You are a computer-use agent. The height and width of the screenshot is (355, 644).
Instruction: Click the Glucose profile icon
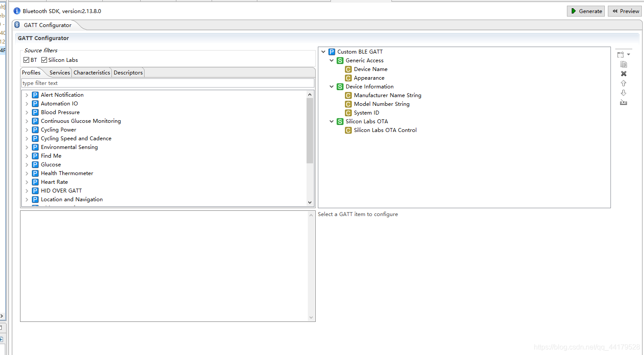point(35,165)
